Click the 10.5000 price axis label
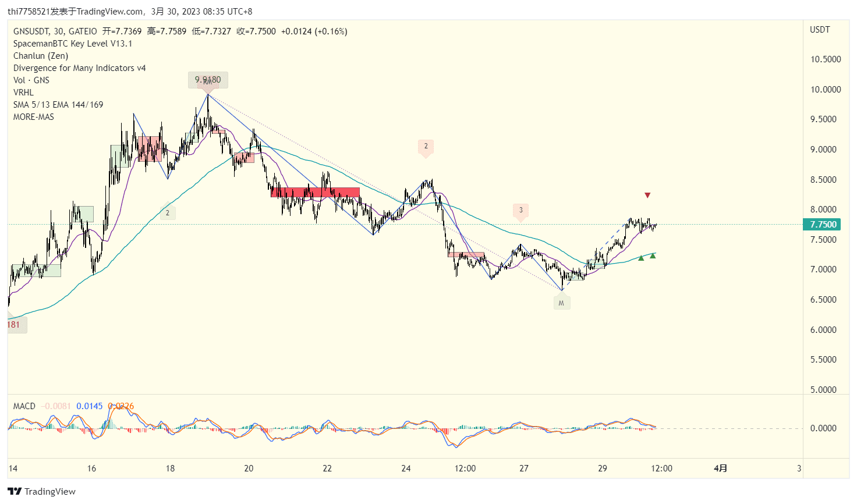Viewport: 857px width, 504px height. [x=826, y=59]
